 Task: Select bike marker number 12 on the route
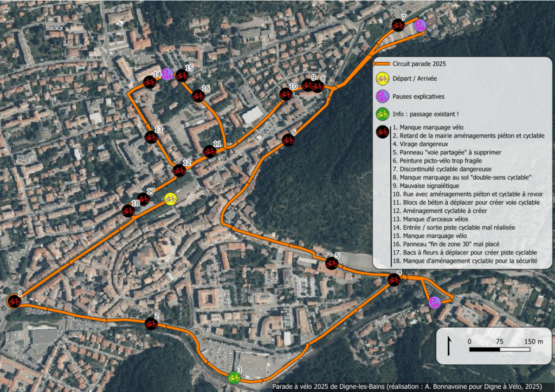tap(179, 171)
